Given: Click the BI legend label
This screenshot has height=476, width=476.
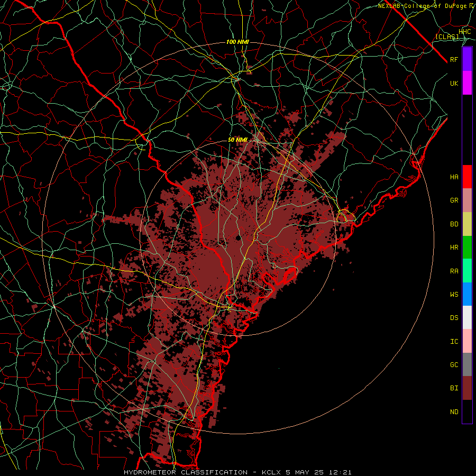Looking at the screenshot, I should click(454, 388).
